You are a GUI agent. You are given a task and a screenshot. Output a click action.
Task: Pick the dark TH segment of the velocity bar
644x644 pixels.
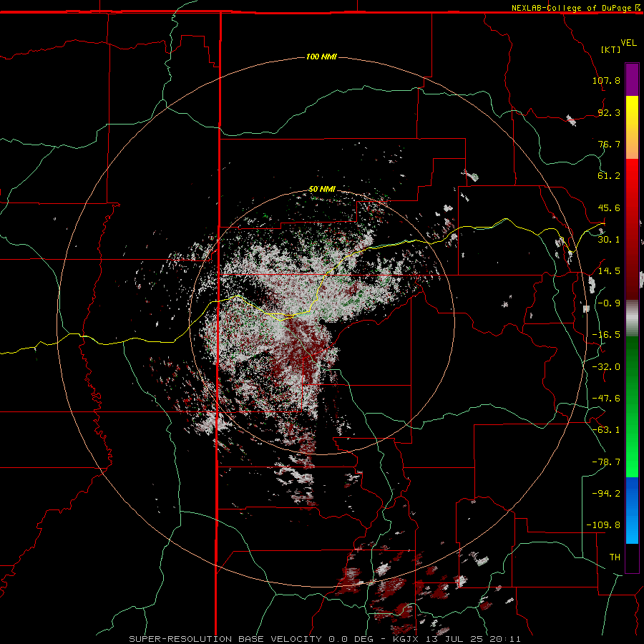click(x=632, y=557)
